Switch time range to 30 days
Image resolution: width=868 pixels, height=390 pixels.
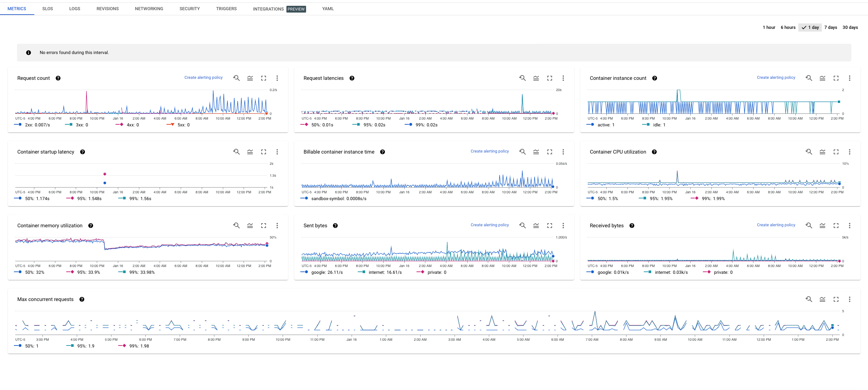pos(850,28)
